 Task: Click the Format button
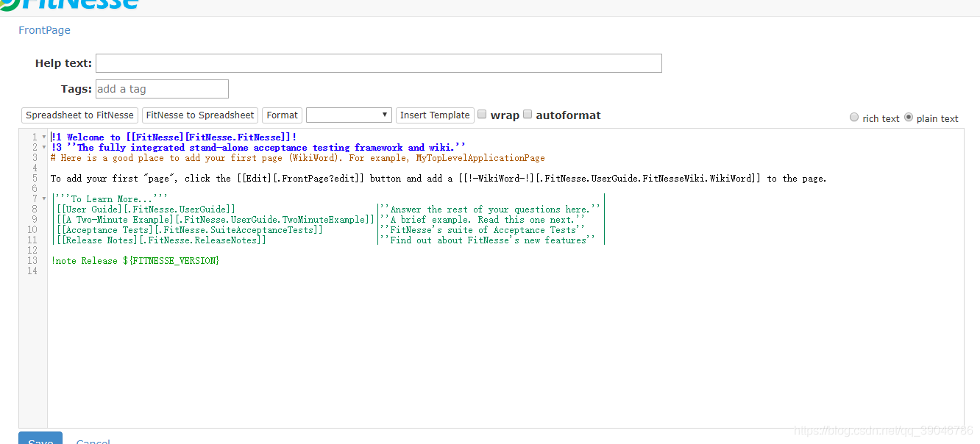[282, 115]
